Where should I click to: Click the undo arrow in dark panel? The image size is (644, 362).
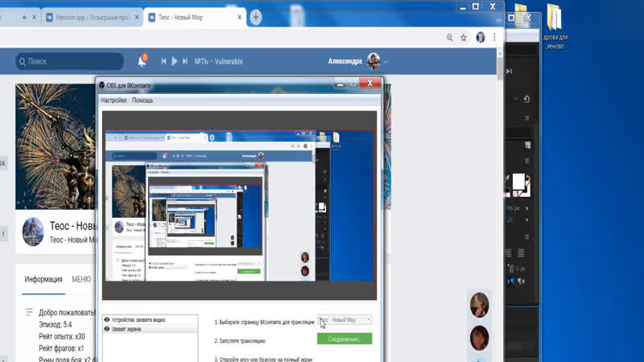pos(526,99)
